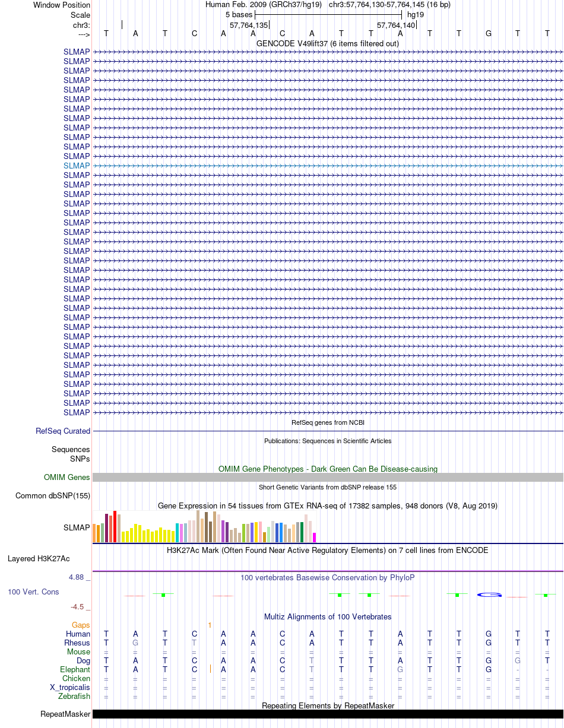Viewport: 564px width, 728px height.
Task: Open 100 vertebrates Basewise Conservation by PhyloP title
Action: click(x=328, y=578)
